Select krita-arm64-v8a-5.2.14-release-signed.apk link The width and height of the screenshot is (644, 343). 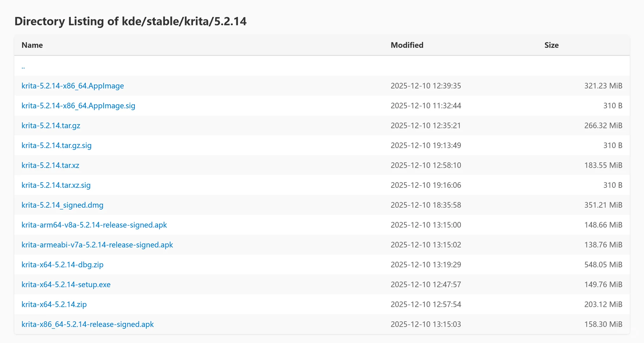(x=94, y=225)
